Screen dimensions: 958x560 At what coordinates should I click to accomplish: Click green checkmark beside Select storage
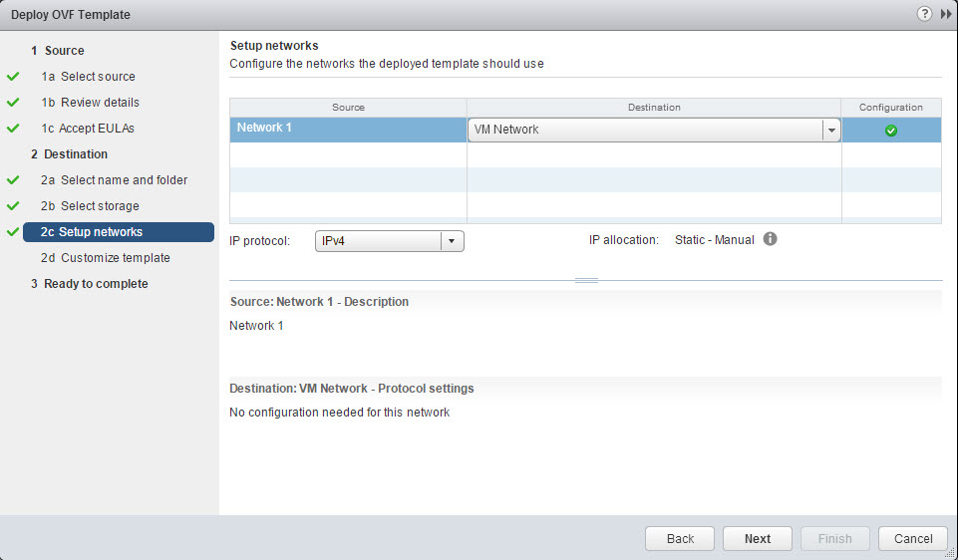(13, 205)
